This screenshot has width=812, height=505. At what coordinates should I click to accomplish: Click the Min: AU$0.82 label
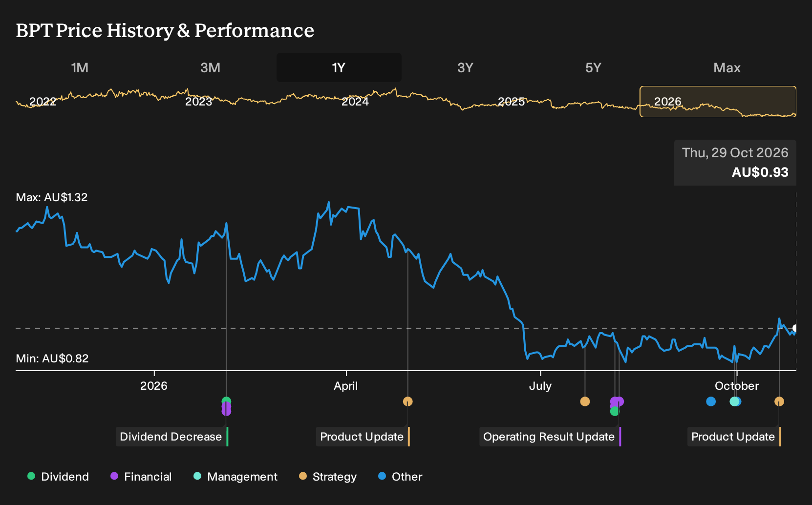(x=52, y=358)
